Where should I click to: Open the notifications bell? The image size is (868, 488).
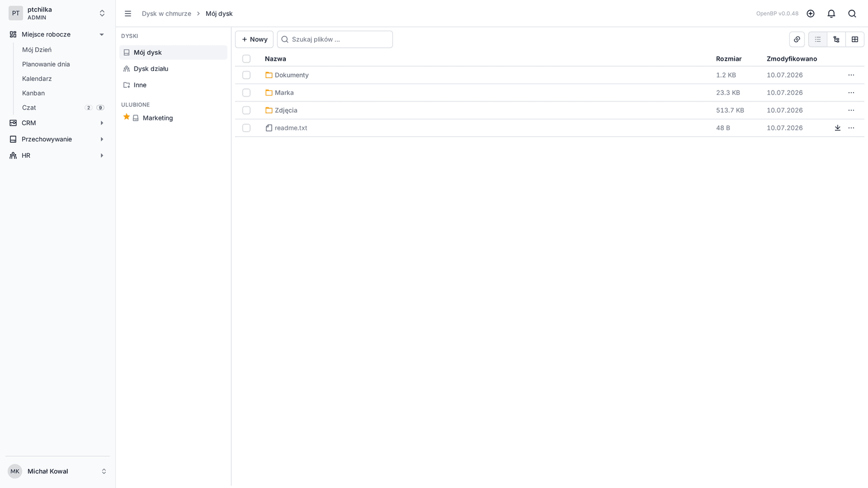pos(831,14)
